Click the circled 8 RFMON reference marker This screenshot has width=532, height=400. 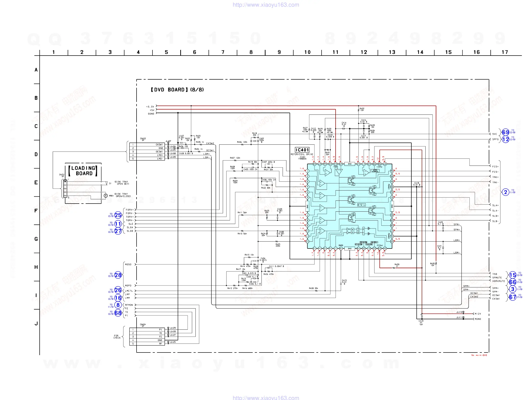[x=118, y=305]
